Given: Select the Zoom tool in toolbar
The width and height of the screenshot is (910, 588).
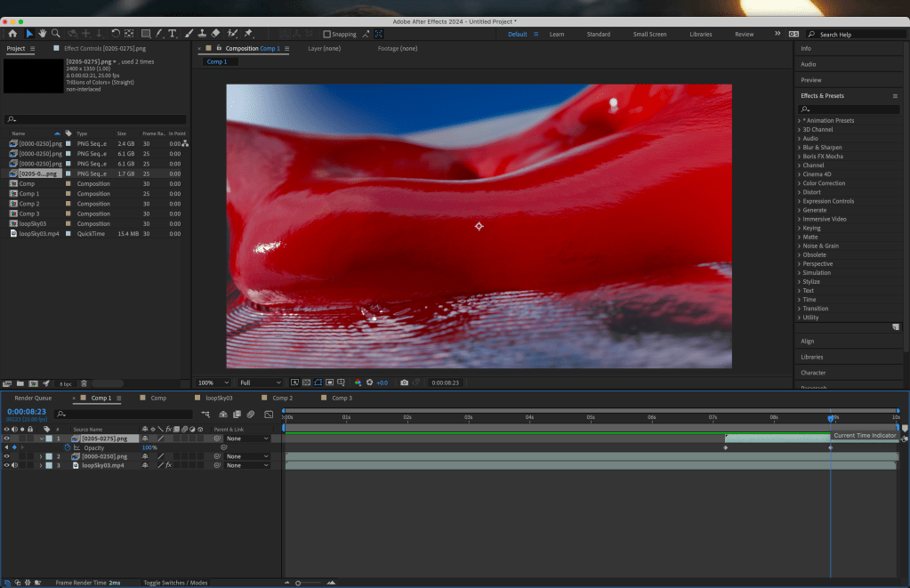Looking at the screenshot, I should tap(56, 34).
